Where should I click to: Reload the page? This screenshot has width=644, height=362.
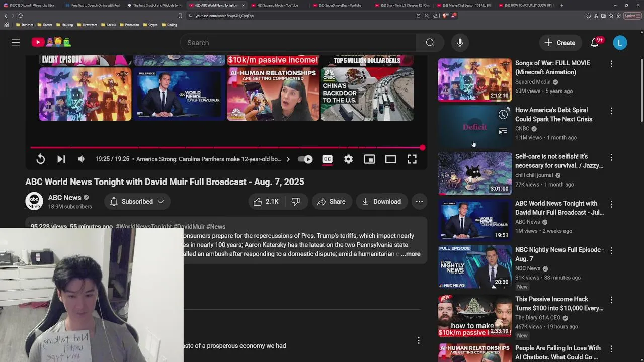pyautogui.click(x=20, y=16)
